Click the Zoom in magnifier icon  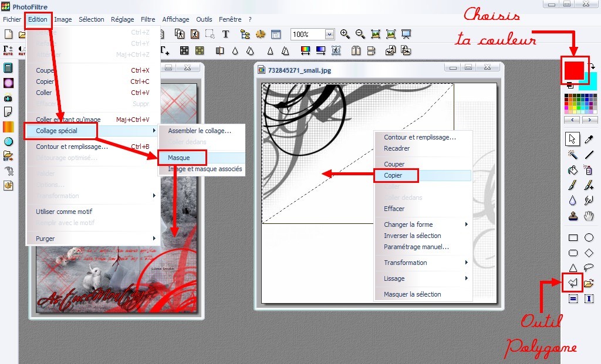coord(345,34)
